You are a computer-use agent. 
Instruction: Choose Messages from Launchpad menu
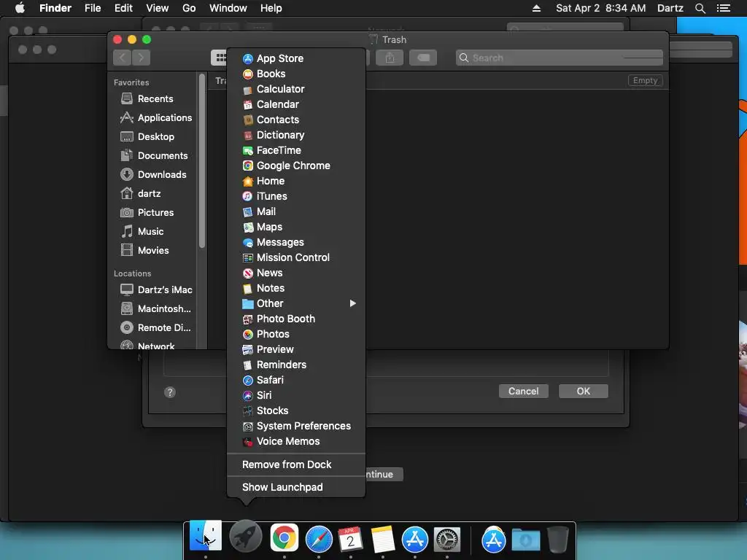point(296,242)
